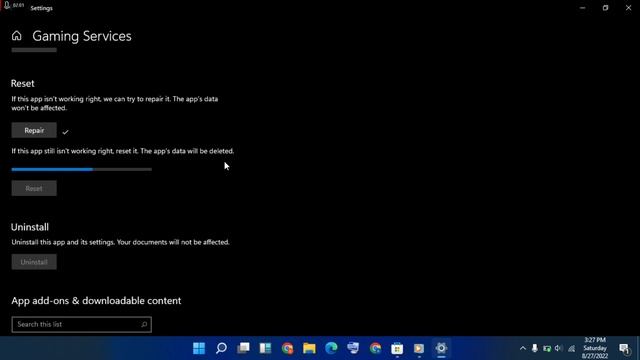This screenshot has width=640, height=360.
Task: Open the notification center icon
Action: tap(624, 349)
